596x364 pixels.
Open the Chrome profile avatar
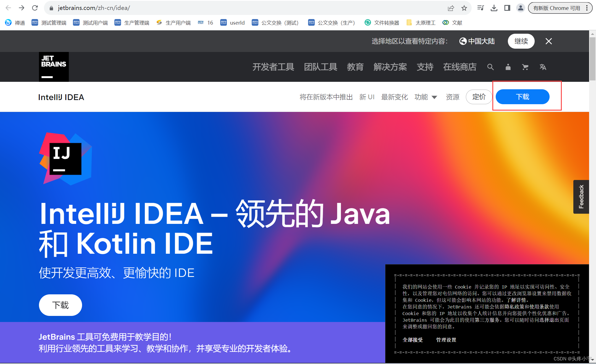521,8
